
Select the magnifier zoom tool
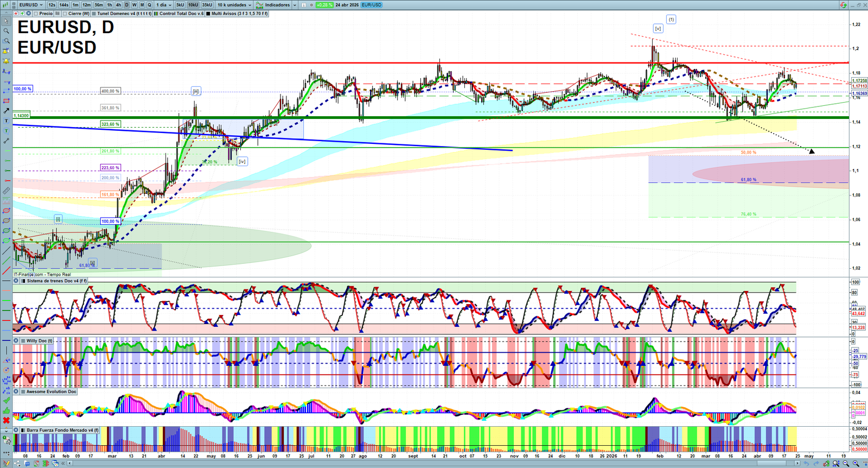point(6,31)
